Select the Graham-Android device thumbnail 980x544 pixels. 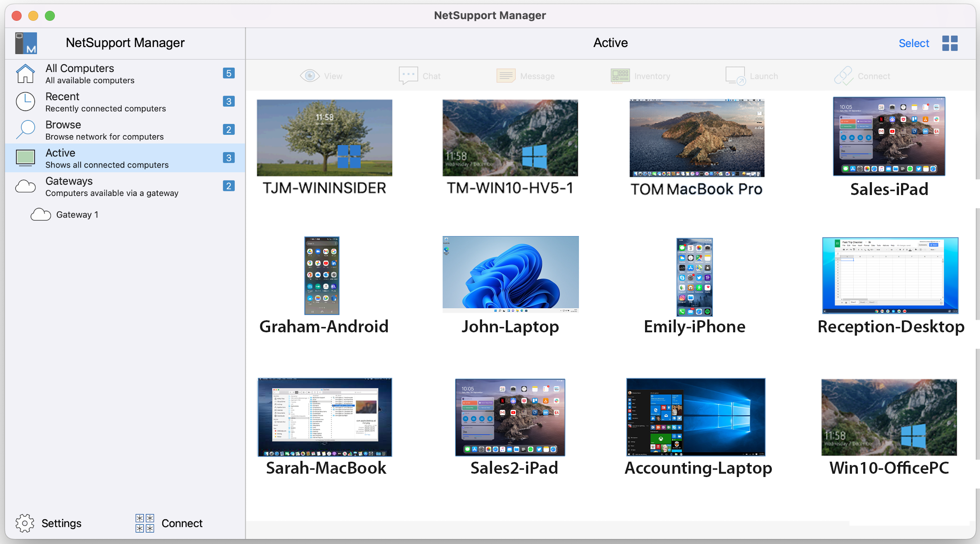pyautogui.click(x=322, y=275)
